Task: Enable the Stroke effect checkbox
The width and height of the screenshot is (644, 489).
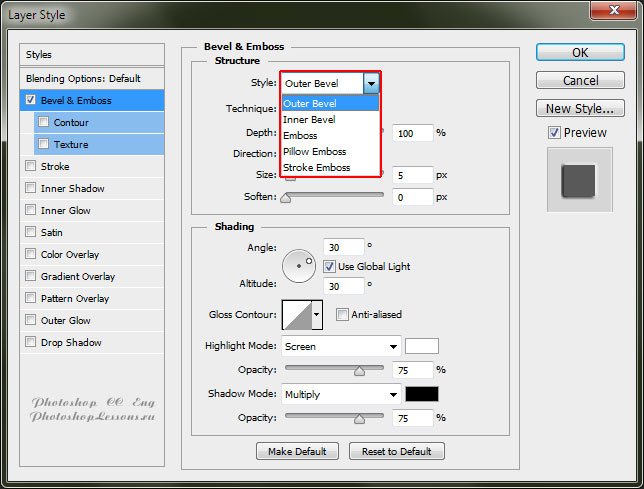Action: [x=31, y=167]
